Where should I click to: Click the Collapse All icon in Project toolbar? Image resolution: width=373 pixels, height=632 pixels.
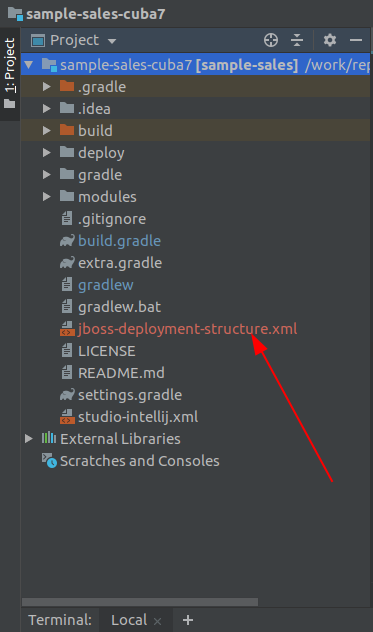coord(297,40)
